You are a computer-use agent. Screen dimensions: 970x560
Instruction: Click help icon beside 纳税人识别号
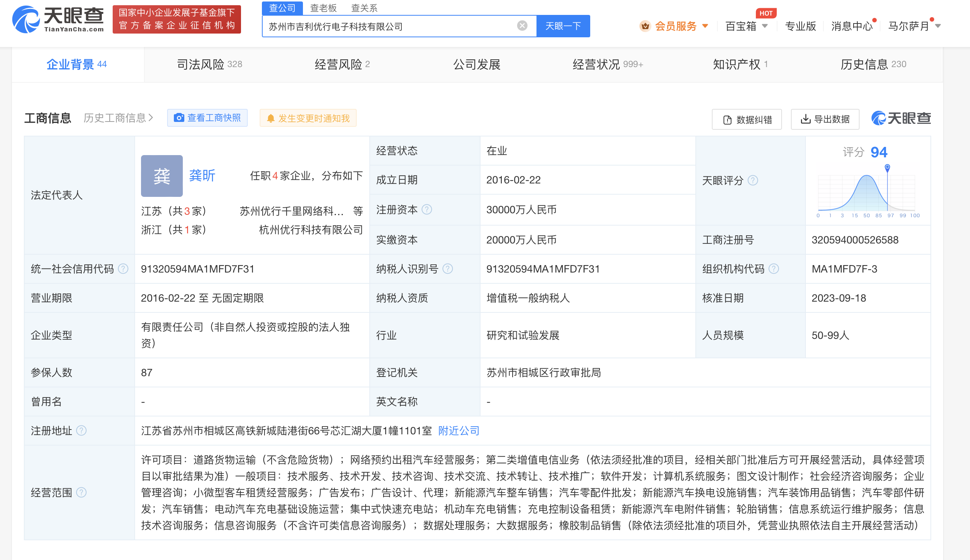(447, 268)
